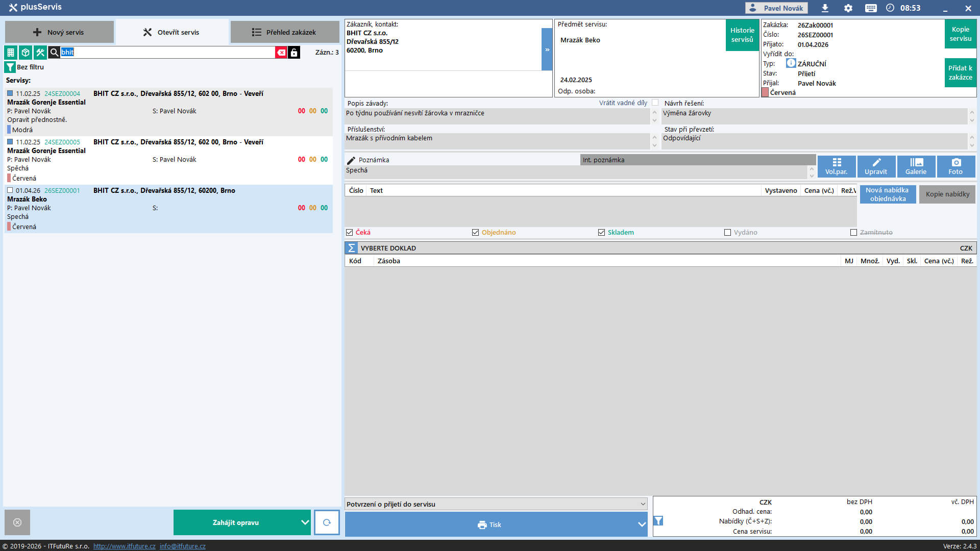Open Galerie image gallery
Image resolution: width=980 pixels, height=551 pixels.
point(916,166)
